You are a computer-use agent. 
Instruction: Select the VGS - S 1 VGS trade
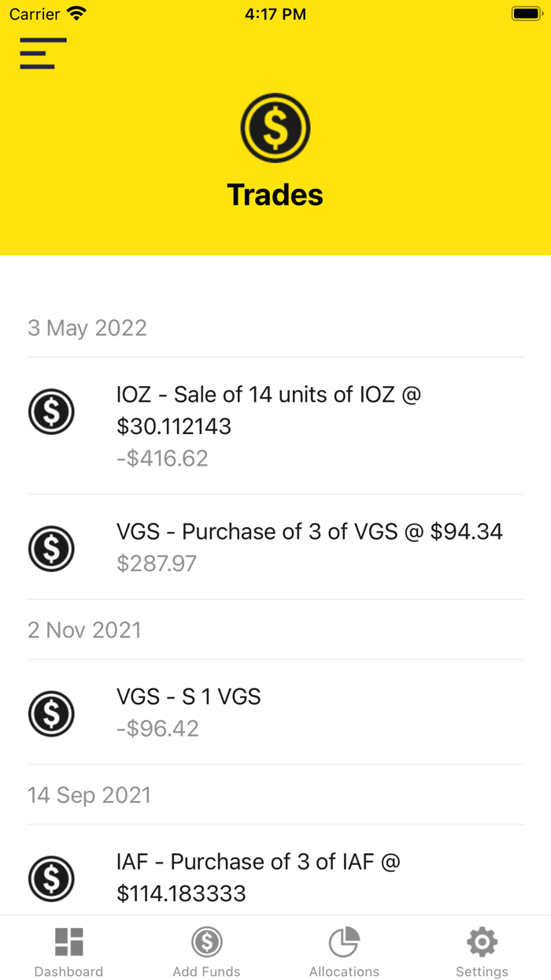coord(189,696)
